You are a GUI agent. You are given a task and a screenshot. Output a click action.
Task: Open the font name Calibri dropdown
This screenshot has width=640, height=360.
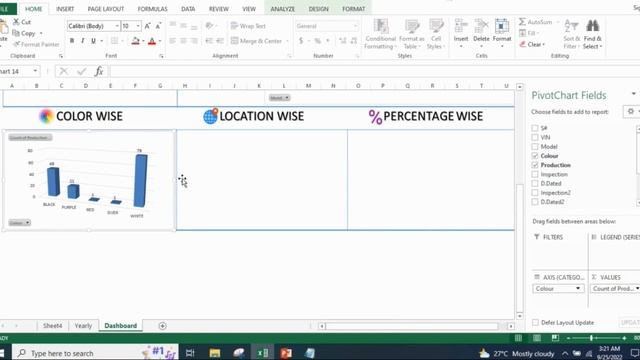117,26
